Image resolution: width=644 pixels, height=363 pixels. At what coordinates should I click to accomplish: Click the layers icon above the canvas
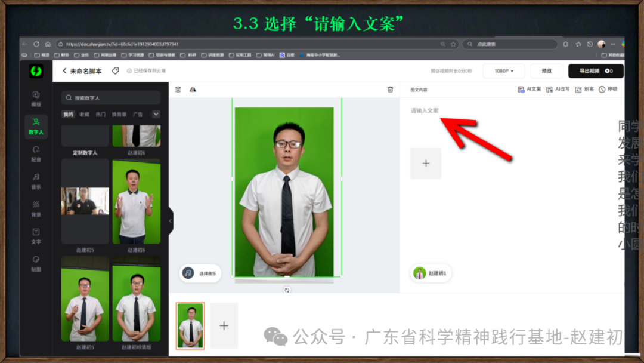click(x=178, y=90)
